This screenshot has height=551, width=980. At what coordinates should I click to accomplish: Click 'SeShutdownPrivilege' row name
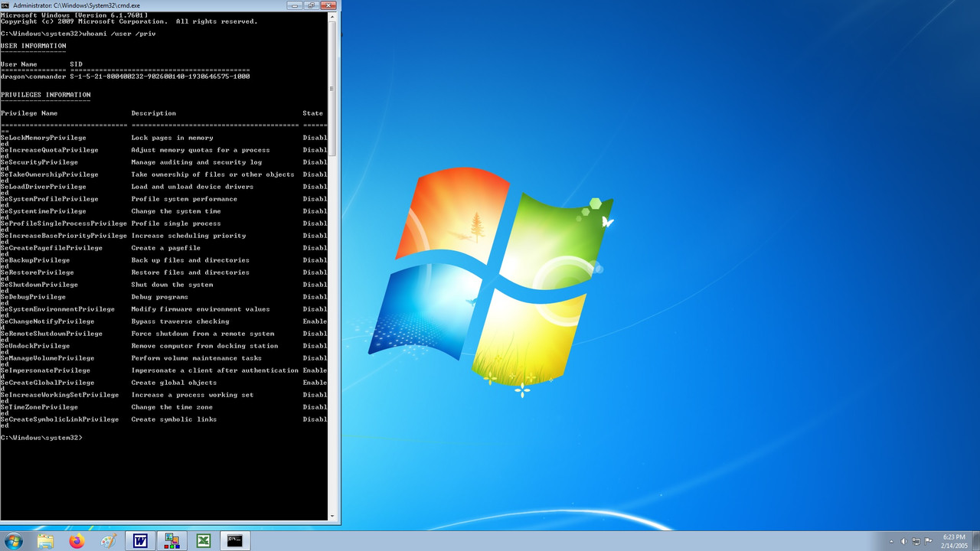pos(39,285)
